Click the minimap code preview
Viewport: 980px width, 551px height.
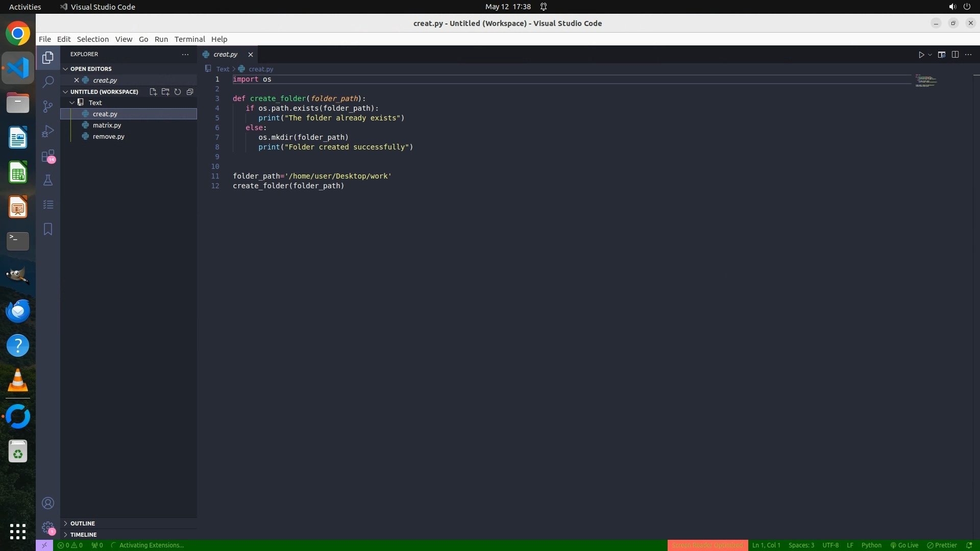click(x=925, y=81)
